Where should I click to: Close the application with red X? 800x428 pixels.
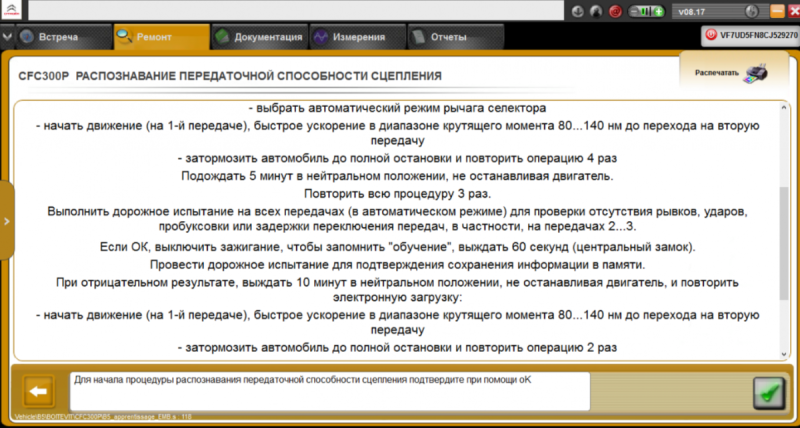793,11
